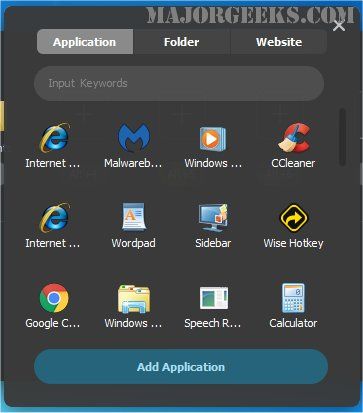The image size is (363, 413).
Task: Switch to the Website tab
Action: click(x=279, y=42)
